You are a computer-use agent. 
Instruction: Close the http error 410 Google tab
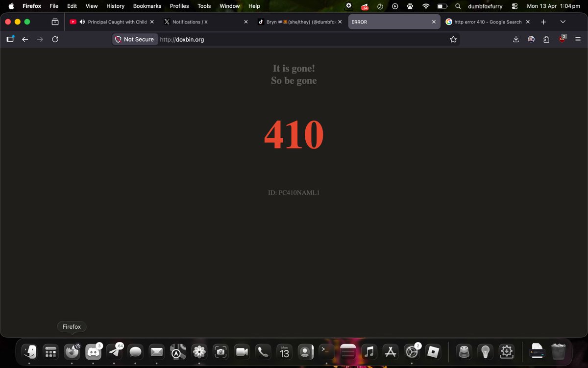point(528,22)
